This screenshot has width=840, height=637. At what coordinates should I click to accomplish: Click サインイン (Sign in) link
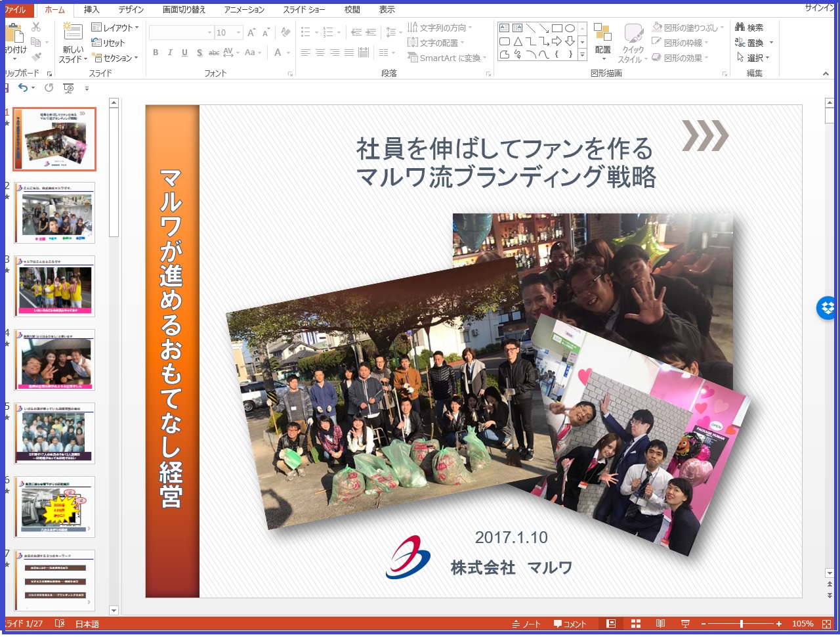point(820,8)
